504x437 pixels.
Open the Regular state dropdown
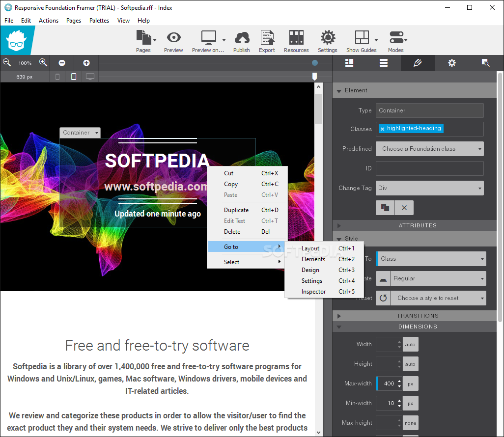coord(439,278)
